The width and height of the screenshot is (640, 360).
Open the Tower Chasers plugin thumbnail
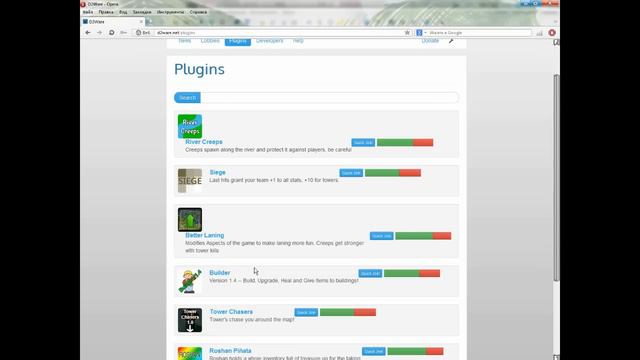[x=190, y=320]
